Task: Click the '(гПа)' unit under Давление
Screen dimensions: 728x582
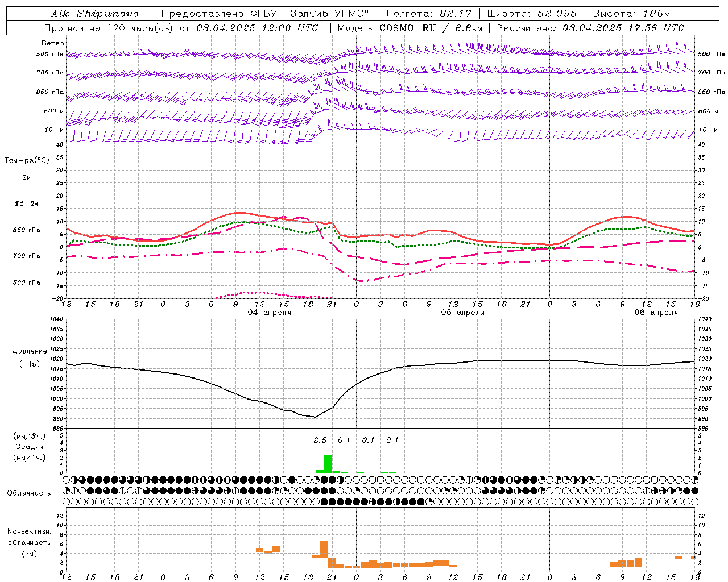Action: pos(30,364)
